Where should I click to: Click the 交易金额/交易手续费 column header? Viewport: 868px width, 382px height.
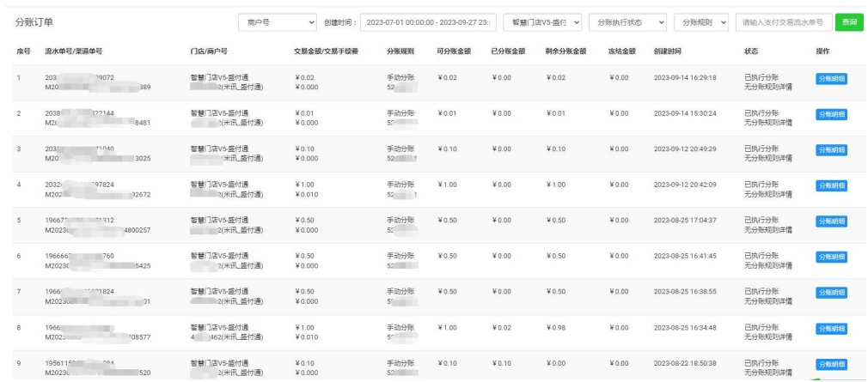[326, 52]
